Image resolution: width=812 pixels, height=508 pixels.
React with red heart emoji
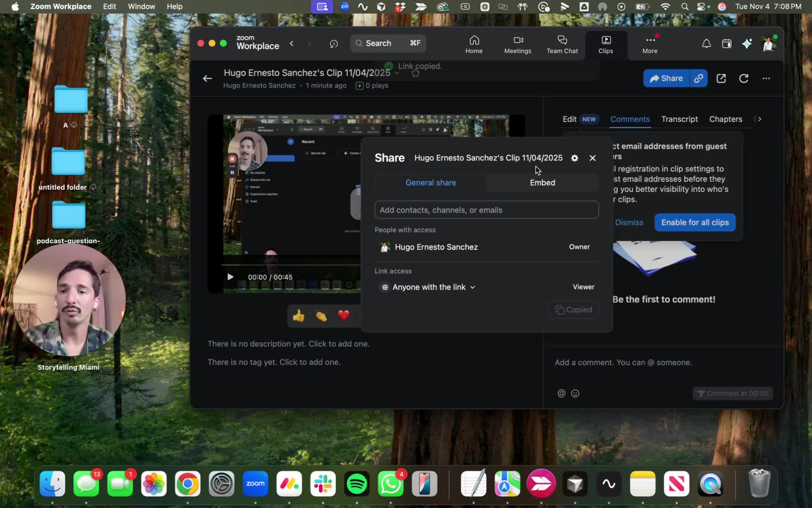coord(344,315)
